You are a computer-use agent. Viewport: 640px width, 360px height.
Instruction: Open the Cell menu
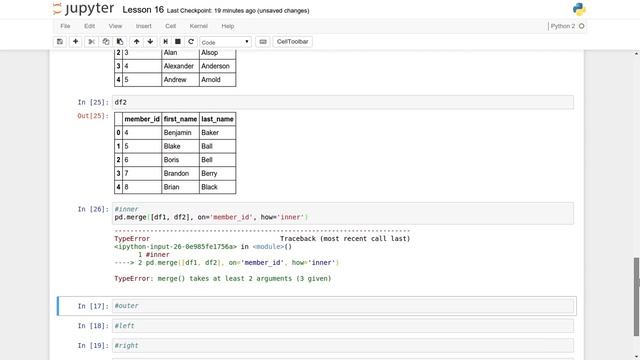171,26
